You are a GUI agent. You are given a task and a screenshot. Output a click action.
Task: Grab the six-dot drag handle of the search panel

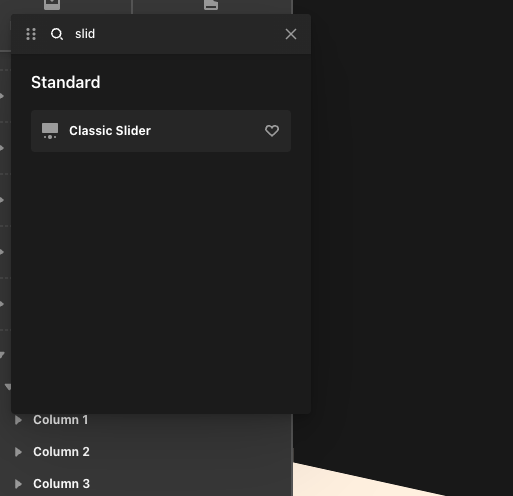(x=31, y=34)
